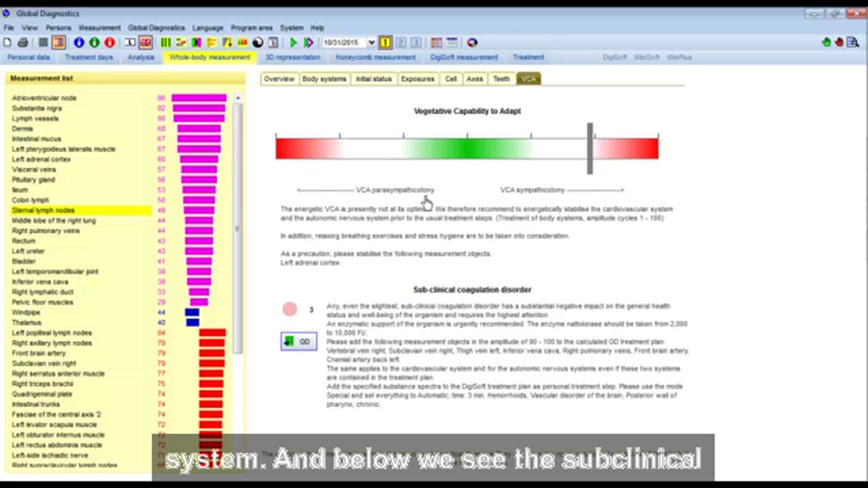Open the Program area menu
The width and height of the screenshot is (868, 488).
[252, 28]
